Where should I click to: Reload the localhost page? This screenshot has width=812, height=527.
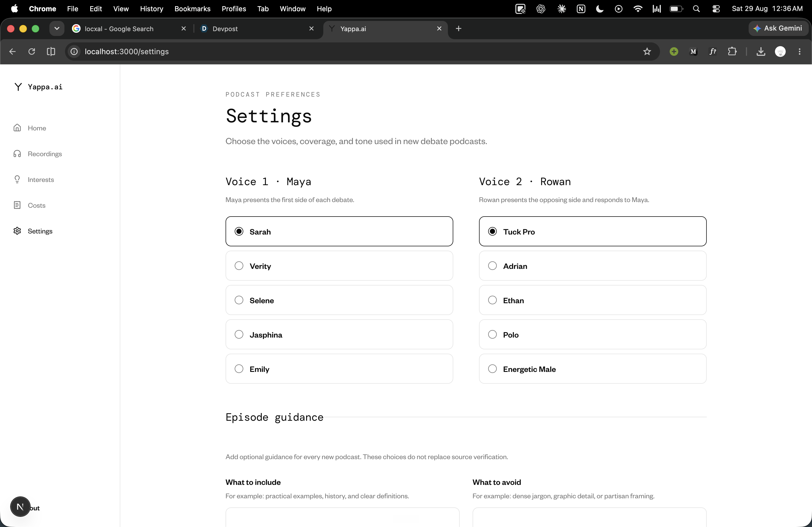pos(32,52)
